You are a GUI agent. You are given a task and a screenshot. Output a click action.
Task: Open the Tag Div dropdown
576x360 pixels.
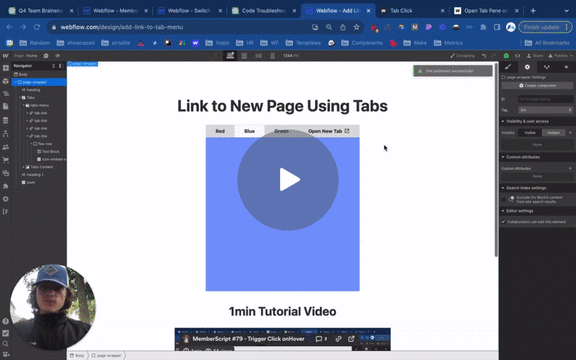click(545, 110)
